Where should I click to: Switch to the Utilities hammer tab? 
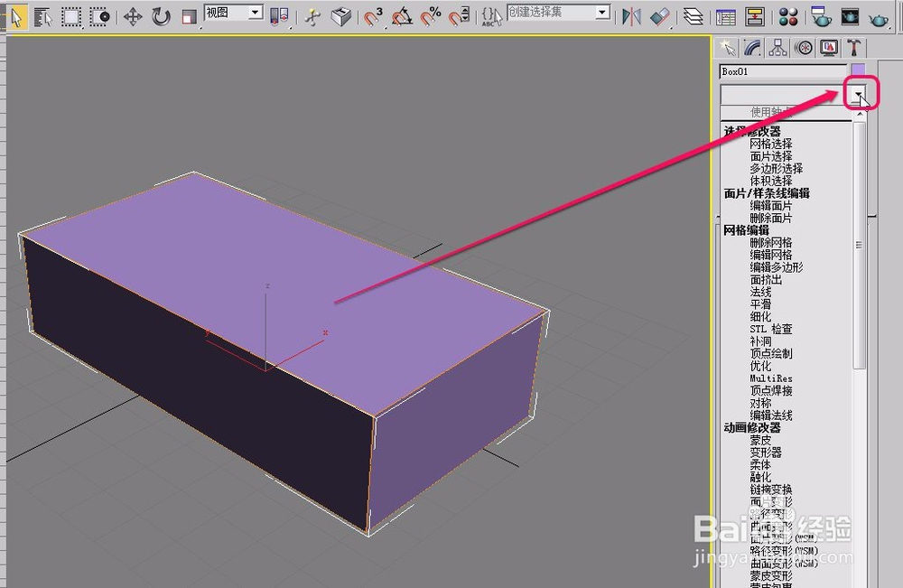(x=853, y=48)
